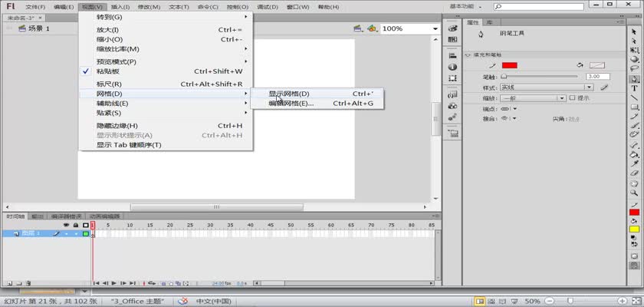The width and height of the screenshot is (644, 307).
Task: Select the Paint Bucket tool
Action: tap(634, 154)
